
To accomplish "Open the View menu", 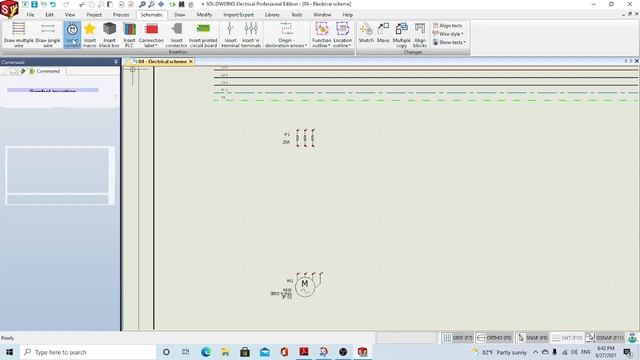I will [x=70, y=15].
